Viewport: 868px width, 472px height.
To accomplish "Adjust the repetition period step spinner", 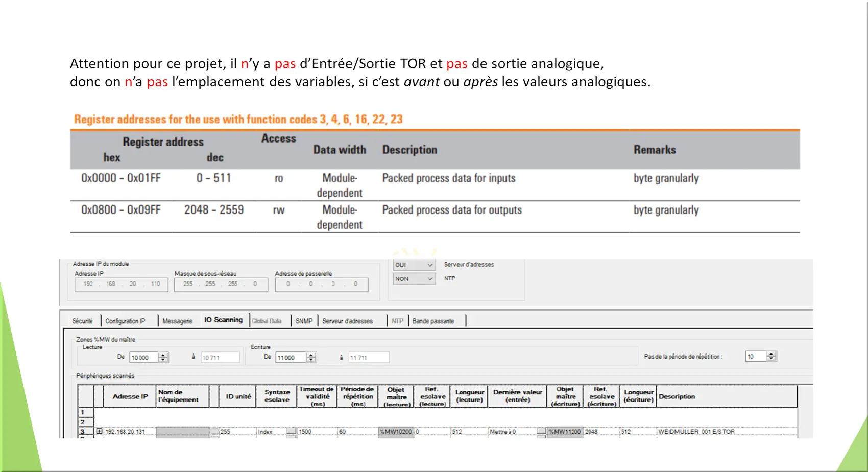I will [x=771, y=356].
